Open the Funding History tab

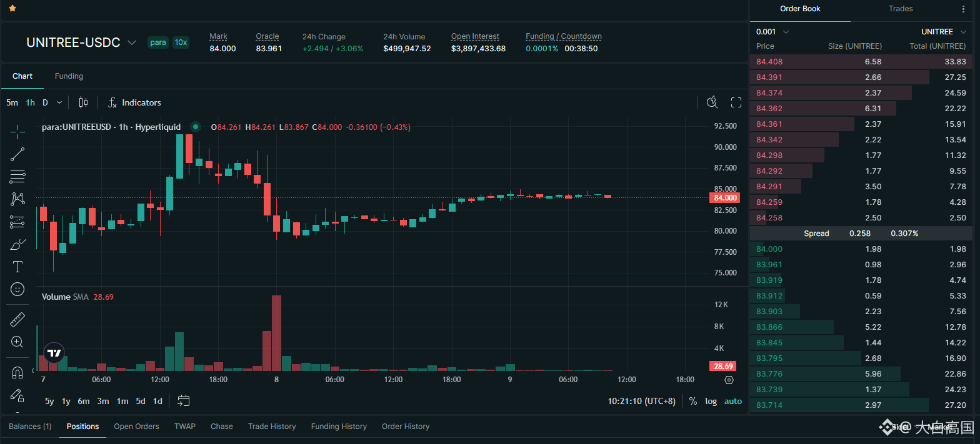pos(339,427)
